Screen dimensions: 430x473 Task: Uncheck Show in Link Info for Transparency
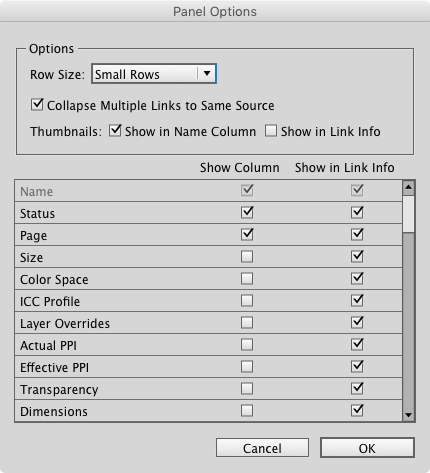357,388
